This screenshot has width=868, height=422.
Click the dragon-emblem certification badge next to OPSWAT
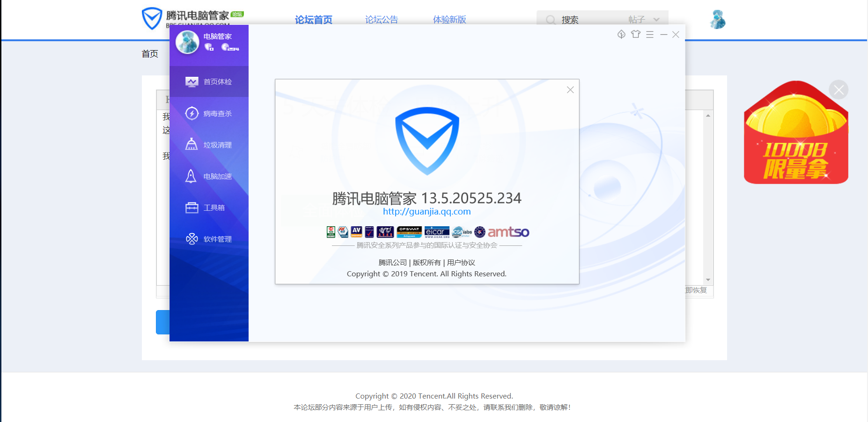[385, 232]
